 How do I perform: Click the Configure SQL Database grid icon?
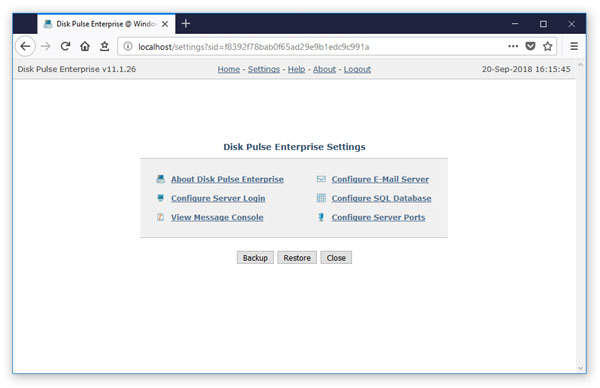(x=321, y=198)
